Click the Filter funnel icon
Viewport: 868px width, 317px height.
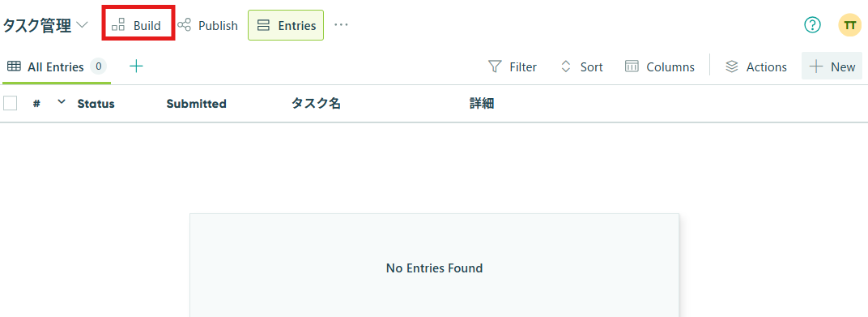coord(495,66)
